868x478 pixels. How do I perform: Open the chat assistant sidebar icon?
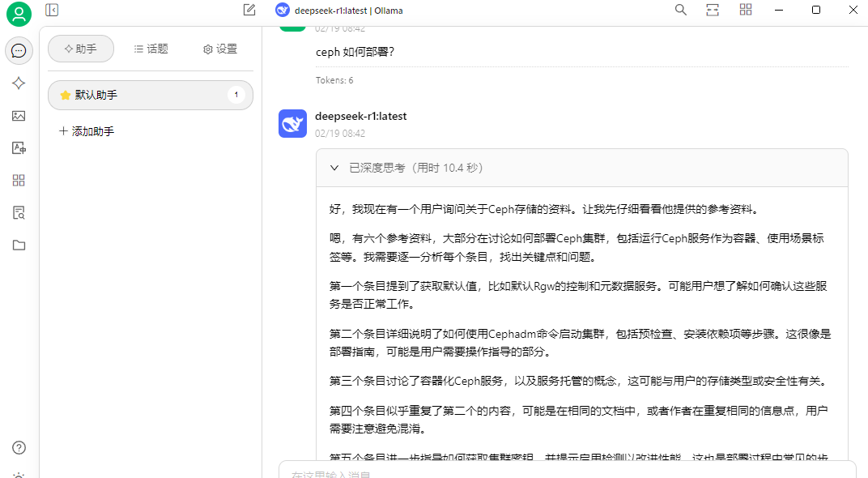pos(19,51)
